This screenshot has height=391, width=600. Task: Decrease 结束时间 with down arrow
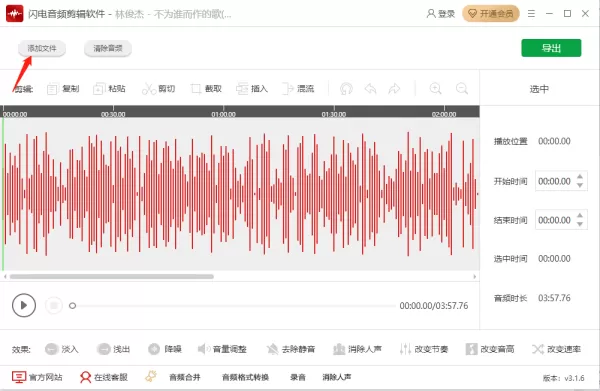[x=580, y=224]
